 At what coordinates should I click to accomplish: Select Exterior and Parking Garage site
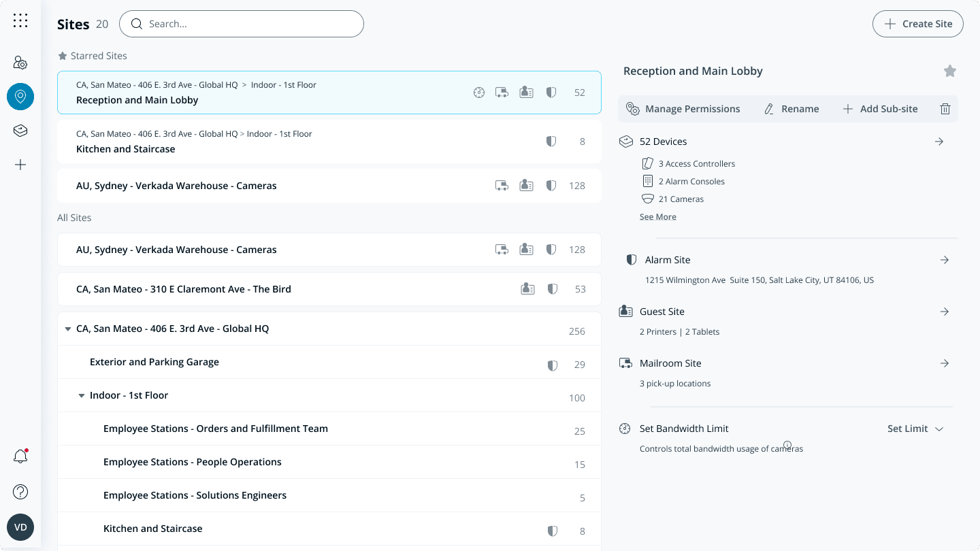click(x=154, y=362)
